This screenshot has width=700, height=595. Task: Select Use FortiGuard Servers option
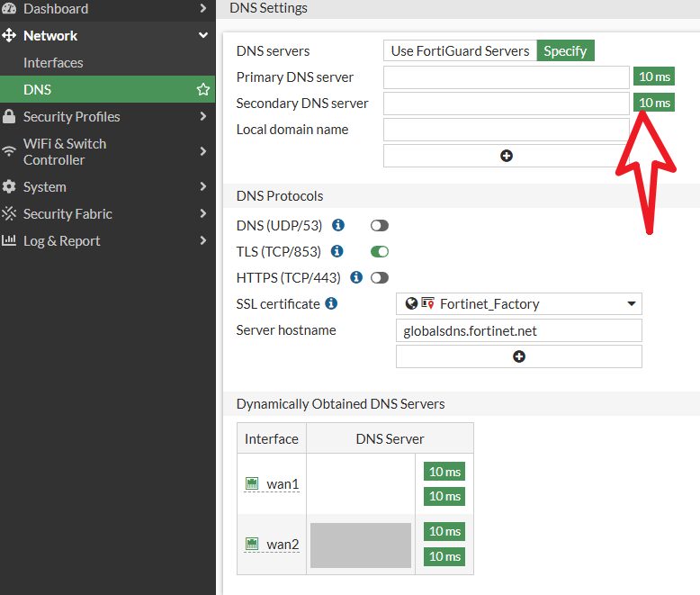[x=460, y=51]
